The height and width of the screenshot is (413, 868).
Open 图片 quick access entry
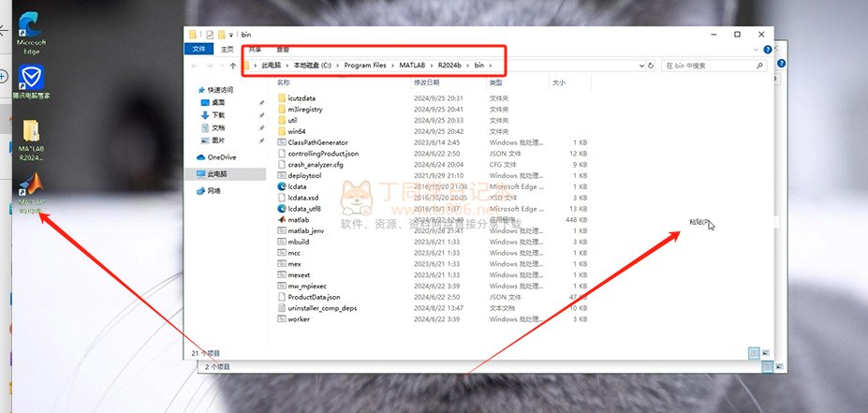[x=213, y=140]
